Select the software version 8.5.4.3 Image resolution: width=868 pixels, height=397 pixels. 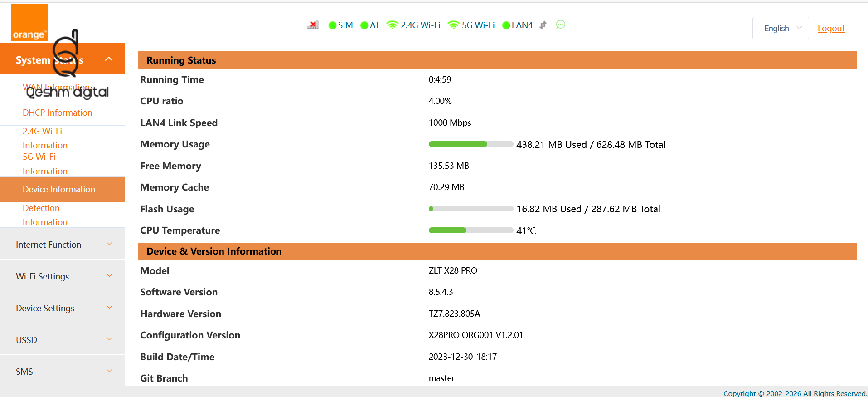(441, 292)
